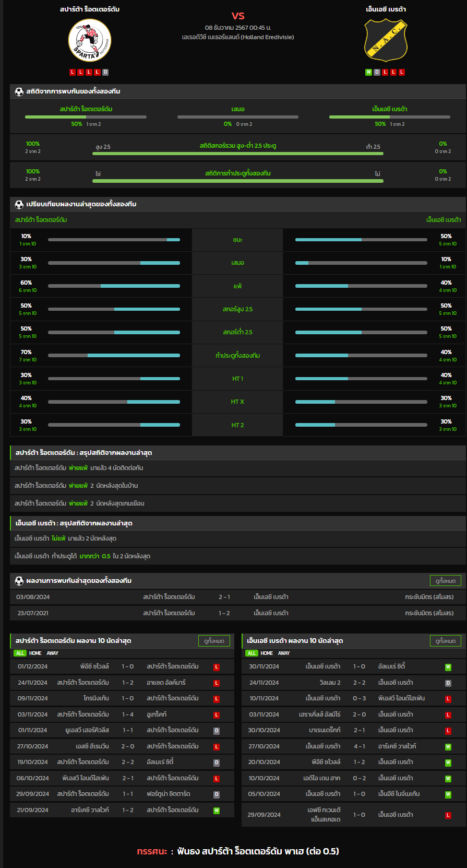This screenshot has height=868, width=467.
Task: Click the L result badge on Sparta's 24/11/2024 row
Action: click(217, 683)
